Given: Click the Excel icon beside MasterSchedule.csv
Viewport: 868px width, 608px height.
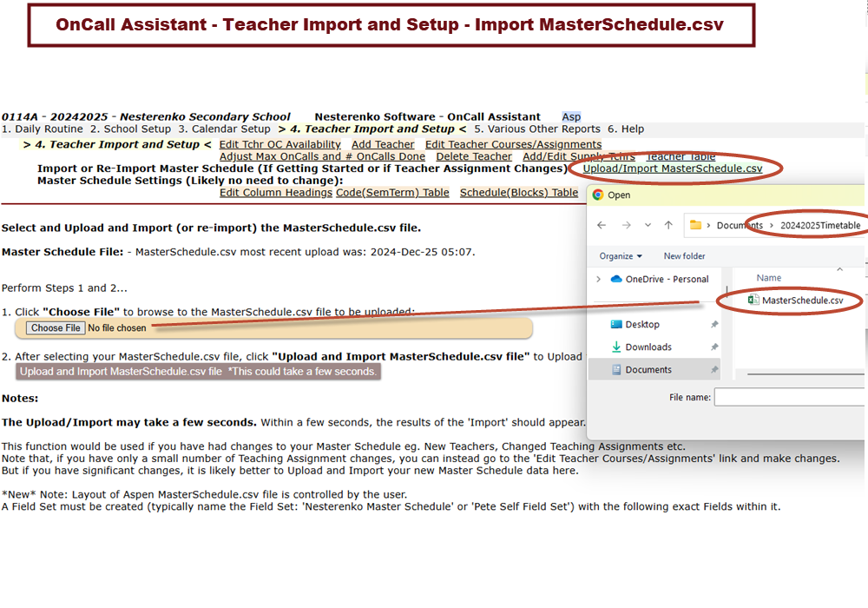Looking at the screenshot, I should coord(753,301).
